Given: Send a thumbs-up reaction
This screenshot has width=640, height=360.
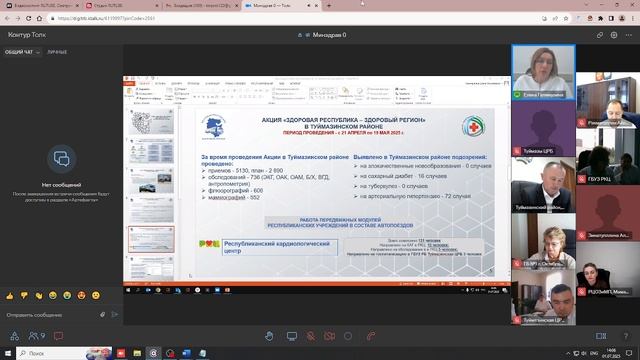Looking at the screenshot, I should pyautogui.click(x=10, y=296).
